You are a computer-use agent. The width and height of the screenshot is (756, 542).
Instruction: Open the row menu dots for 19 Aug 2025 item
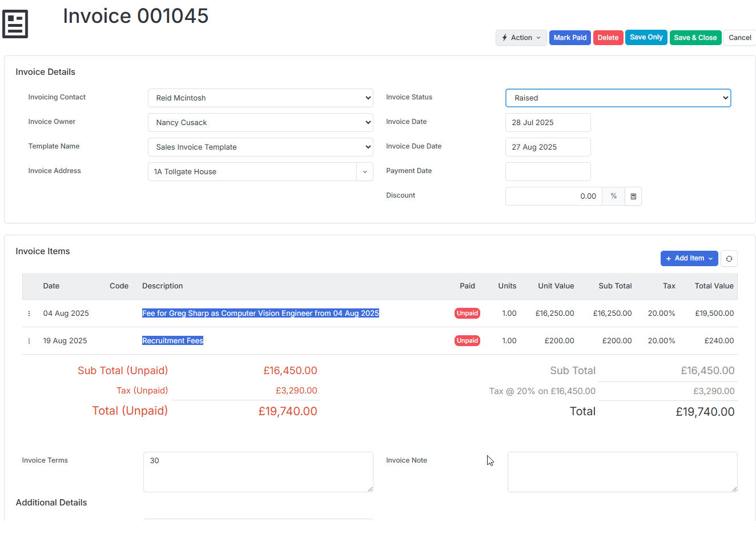point(29,341)
